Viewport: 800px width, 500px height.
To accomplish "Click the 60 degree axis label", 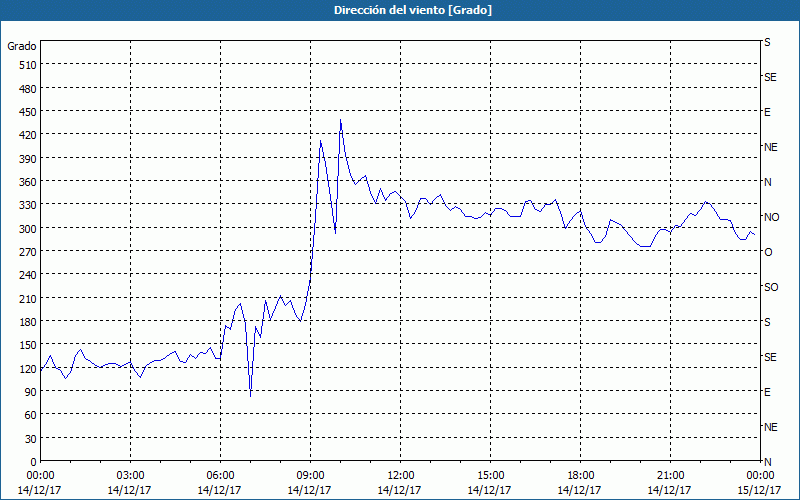I will [x=31, y=415].
